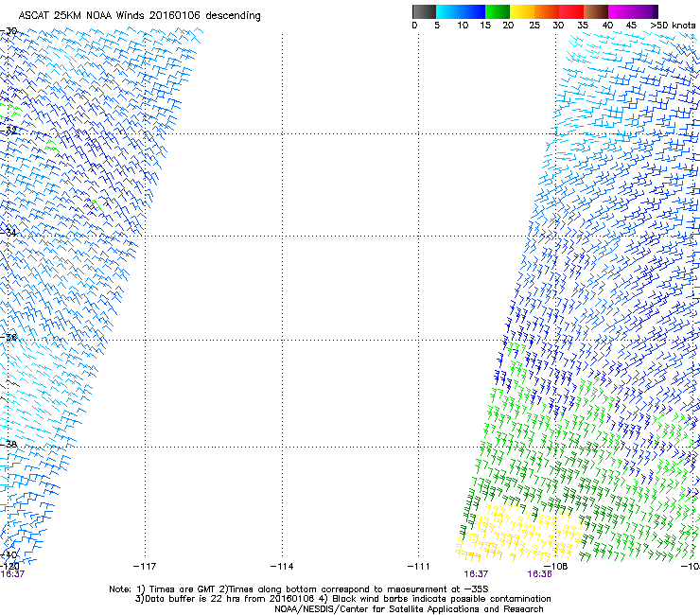The image size is (700, 615).
Task: Click the ASCAT 25KM NOAA Winds title
Action: coord(139,16)
